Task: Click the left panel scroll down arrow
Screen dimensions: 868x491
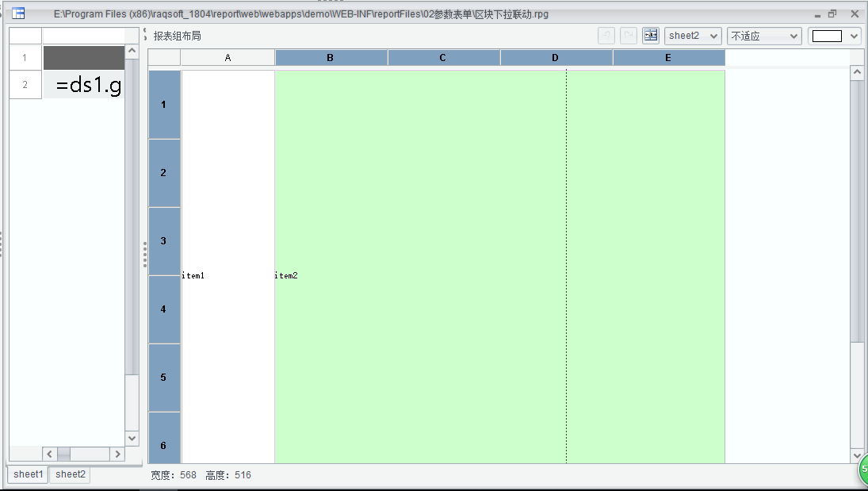Action: pos(132,439)
